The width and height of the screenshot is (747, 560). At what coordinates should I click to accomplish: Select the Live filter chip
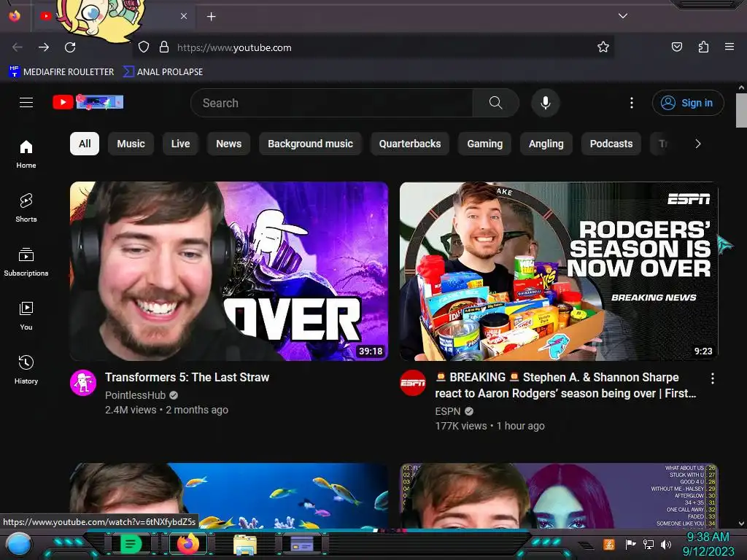[x=181, y=144]
